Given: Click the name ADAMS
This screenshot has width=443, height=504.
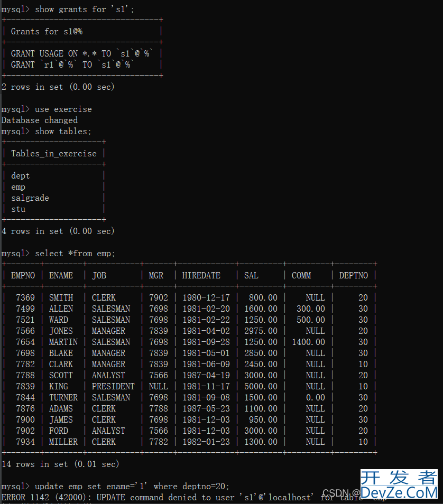Looking at the screenshot, I should click(x=61, y=408).
